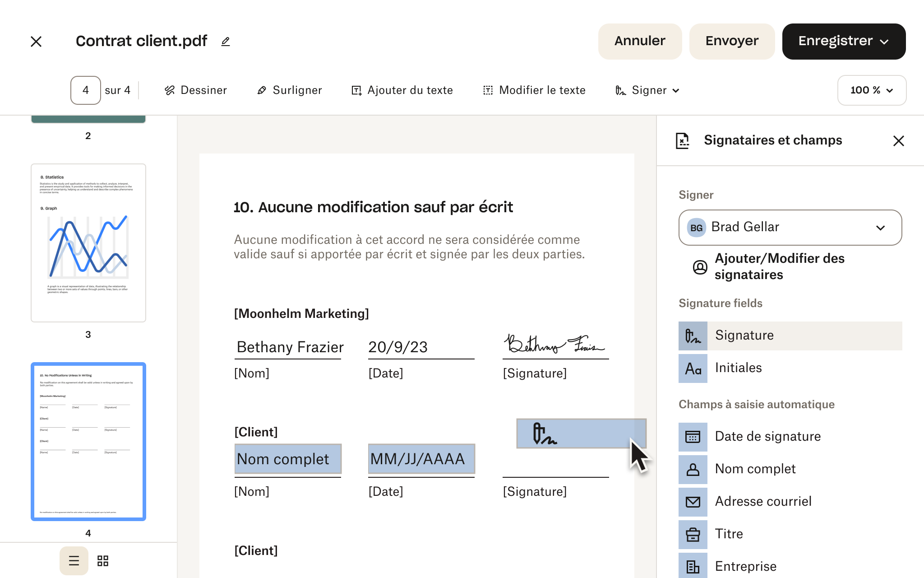Open page 3 thumbnail
This screenshot has height=578, width=924.
coord(88,243)
